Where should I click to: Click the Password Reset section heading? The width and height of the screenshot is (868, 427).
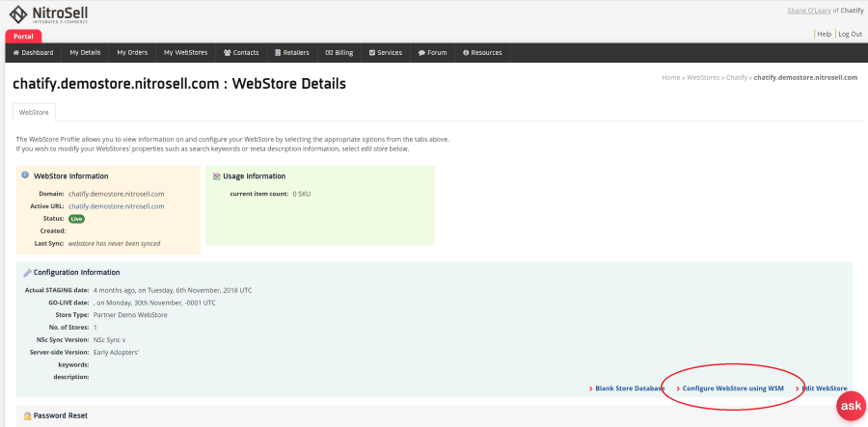tap(61, 415)
